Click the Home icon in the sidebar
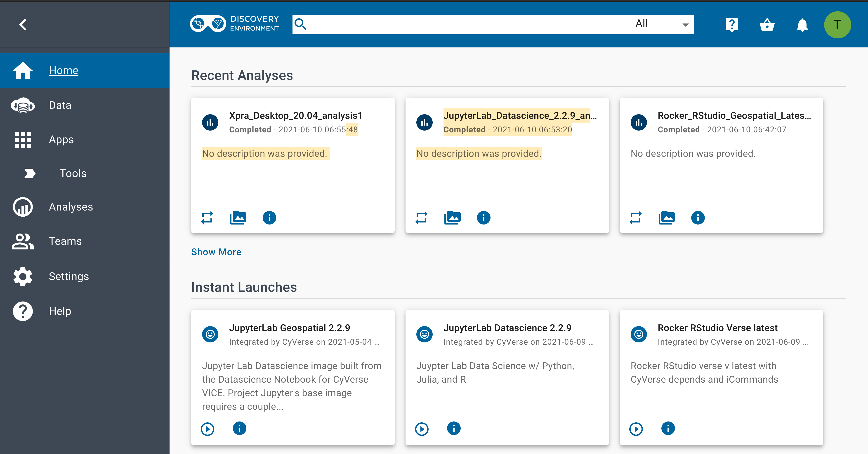 click(x=23, y=70)
